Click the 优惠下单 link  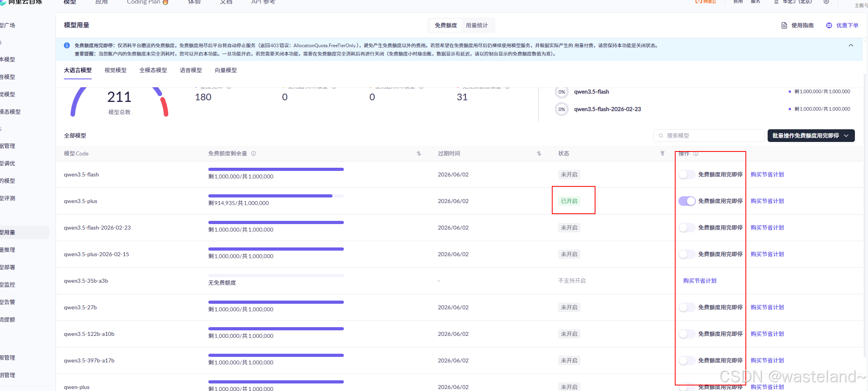click(847, 25)
